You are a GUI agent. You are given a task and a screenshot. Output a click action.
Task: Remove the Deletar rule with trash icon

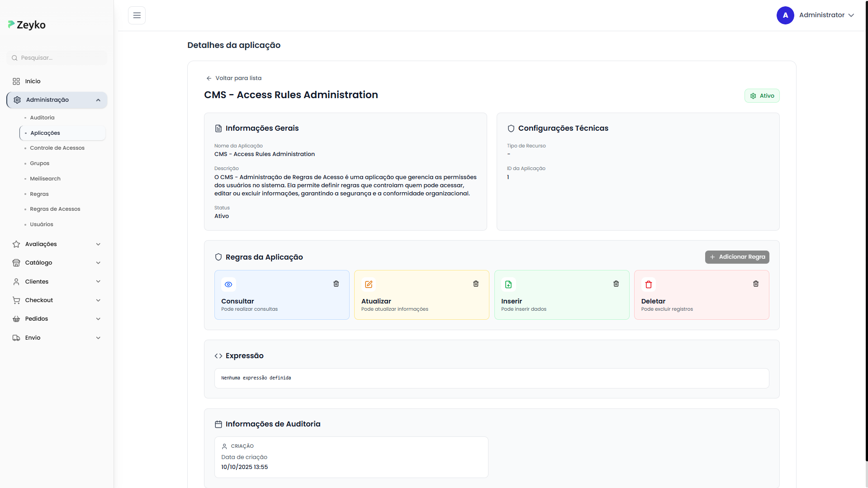point(756,284)
